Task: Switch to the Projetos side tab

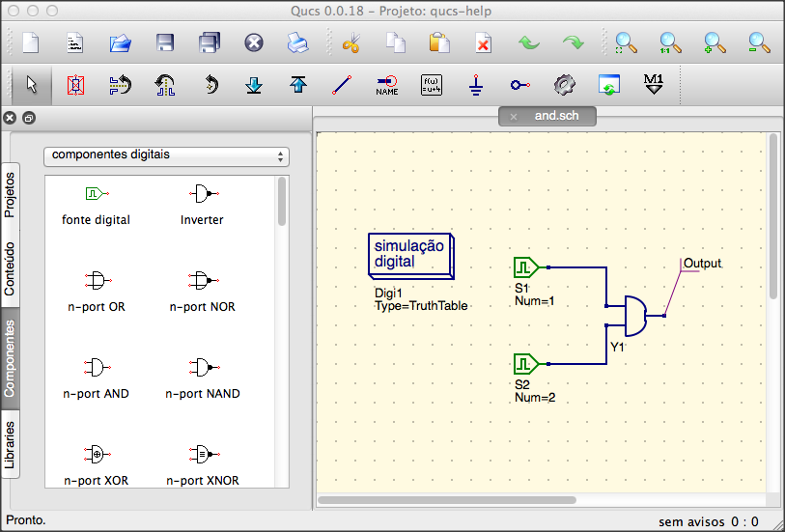Action: pyautogui.click(x=10, y=195)
